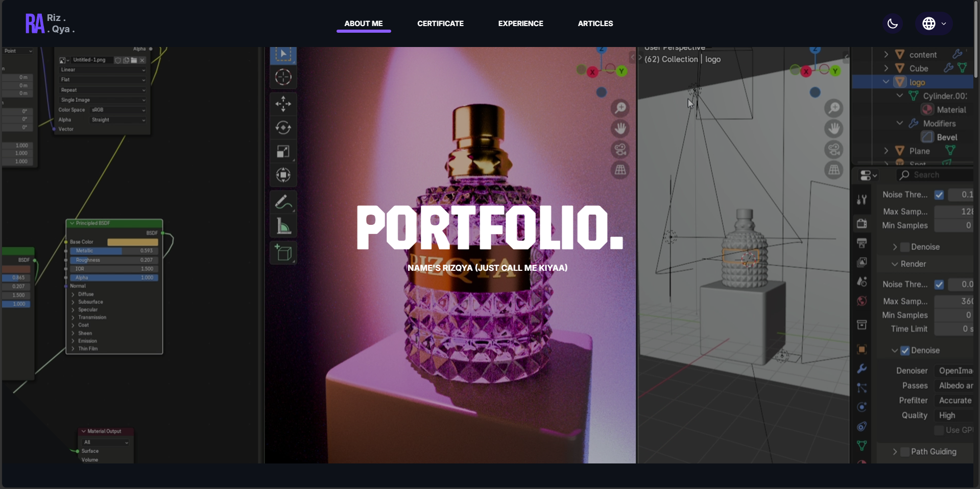Click the RA logo link
The image size is (980, 489).
(x=34, y=23)
